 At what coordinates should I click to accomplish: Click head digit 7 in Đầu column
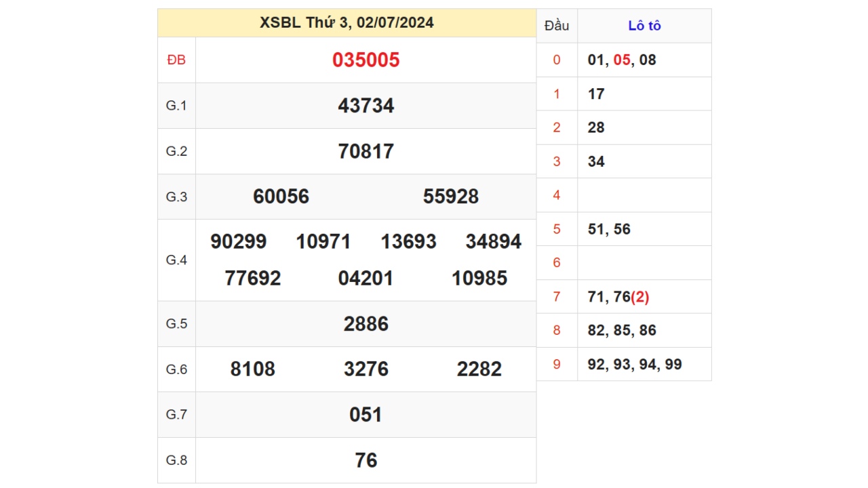click(557, 297)
